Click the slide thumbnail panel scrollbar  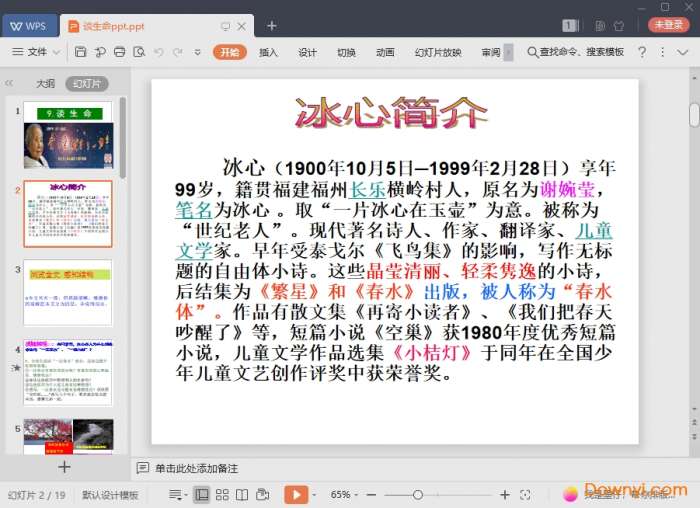pos(123,137)
